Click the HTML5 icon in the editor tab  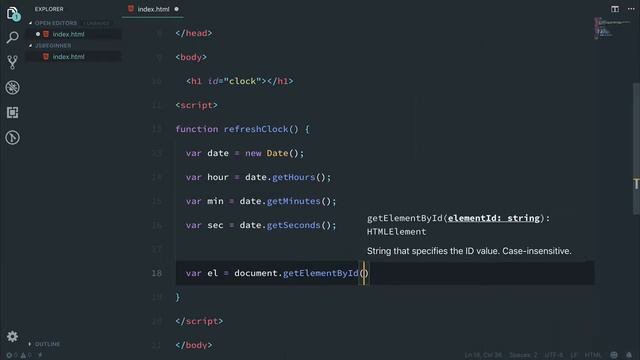tap(131, 9)
